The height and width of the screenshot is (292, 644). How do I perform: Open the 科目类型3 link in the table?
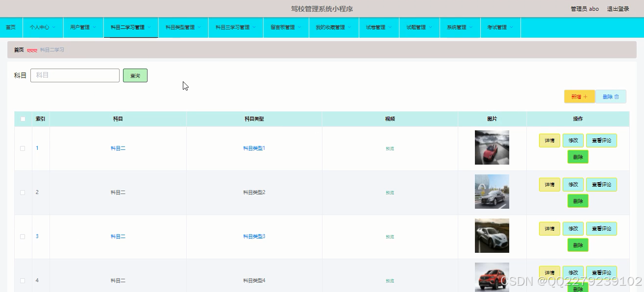coord(253,236)
